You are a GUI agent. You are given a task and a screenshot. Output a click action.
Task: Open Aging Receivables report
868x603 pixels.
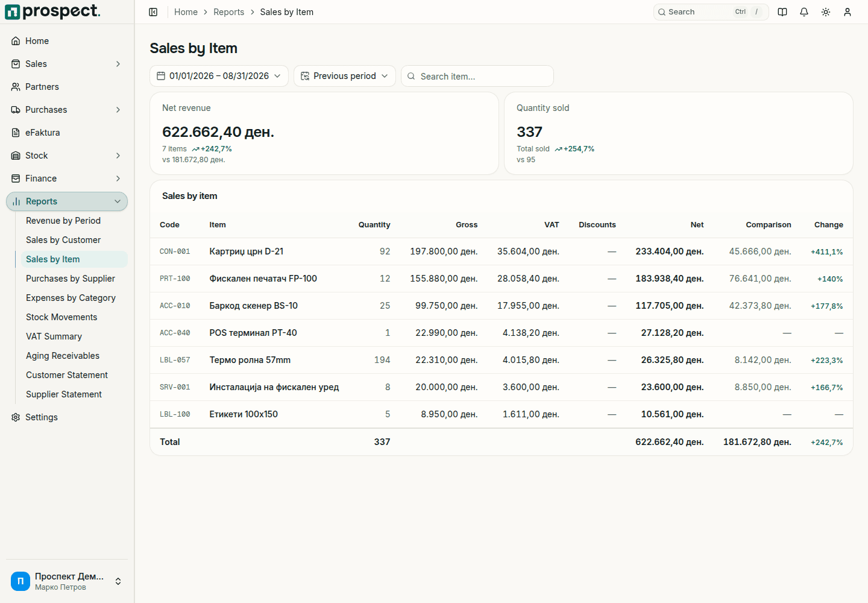point(63,356)
